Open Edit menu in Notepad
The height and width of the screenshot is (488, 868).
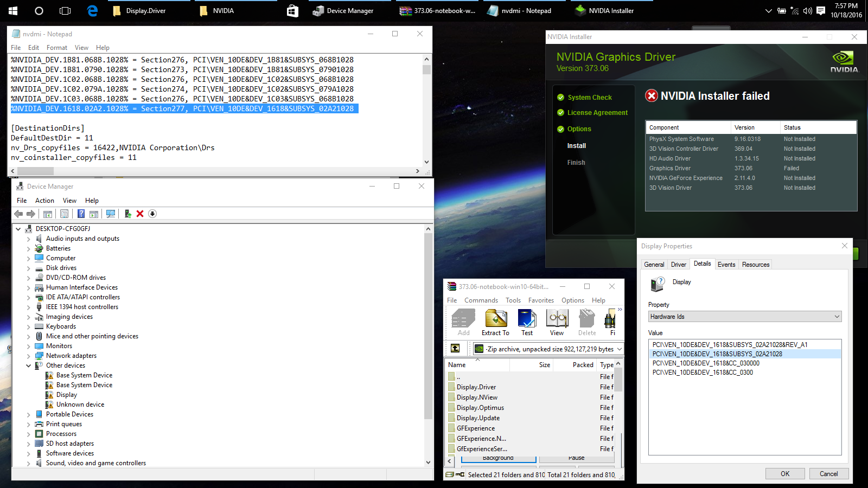point(34,48)
